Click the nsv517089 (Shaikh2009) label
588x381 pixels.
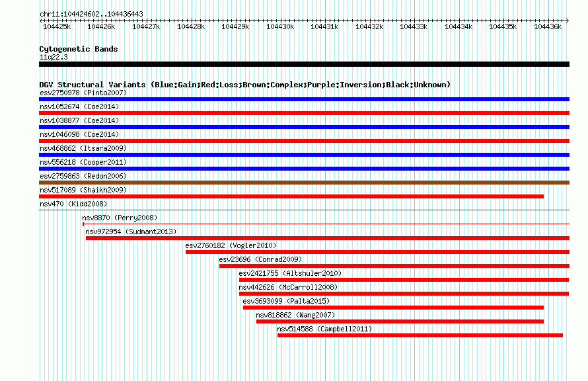tap(83, 190)
